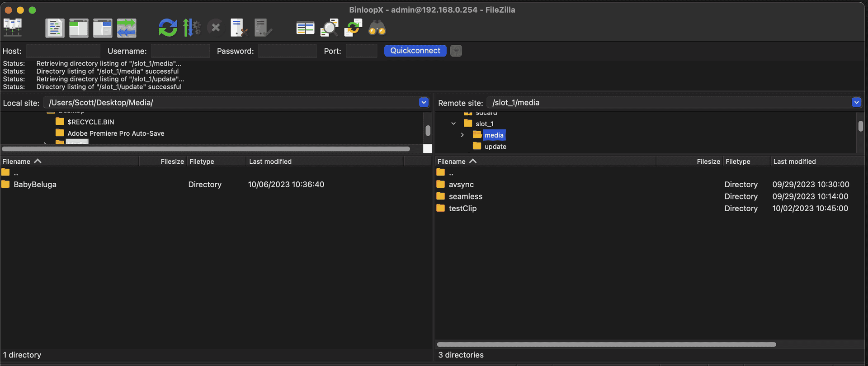Open the directory listing filters dialog
Image resolution: width=868 pixels, height=366 pixels.
(x=305, y=28)
